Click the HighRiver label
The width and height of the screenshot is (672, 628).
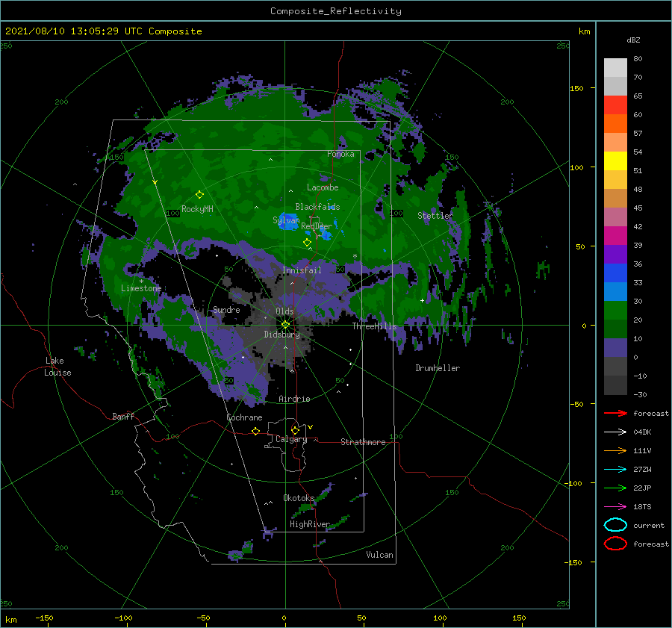pos(310,524)
